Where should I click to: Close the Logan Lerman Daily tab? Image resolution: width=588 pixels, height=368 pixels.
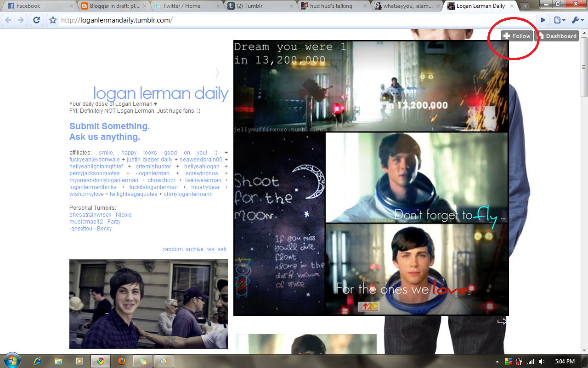coord(512,6)
